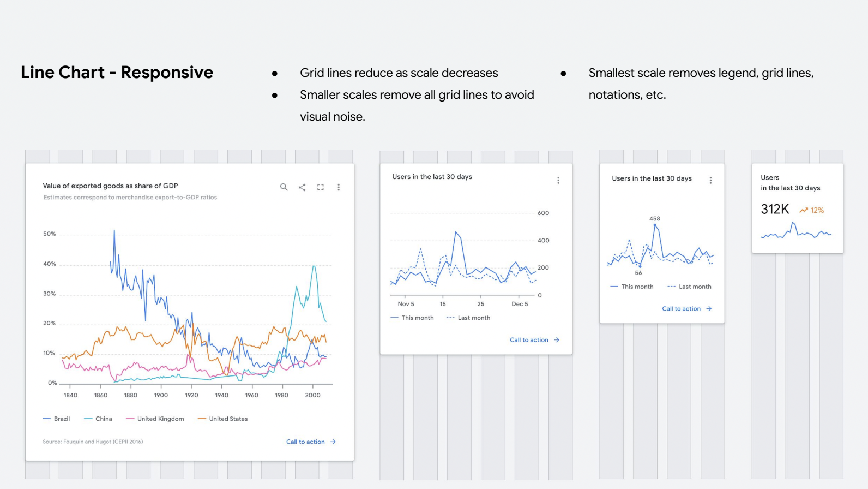The image size is (868, 489).
Task: Click the search magnifier icon in GDP chart
Action: coord(284,187)
